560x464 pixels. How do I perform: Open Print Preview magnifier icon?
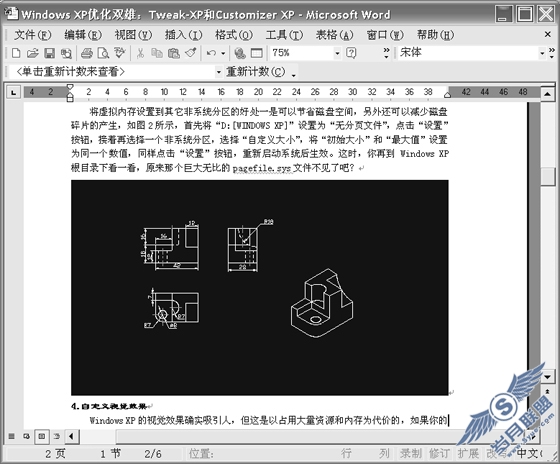103,53
